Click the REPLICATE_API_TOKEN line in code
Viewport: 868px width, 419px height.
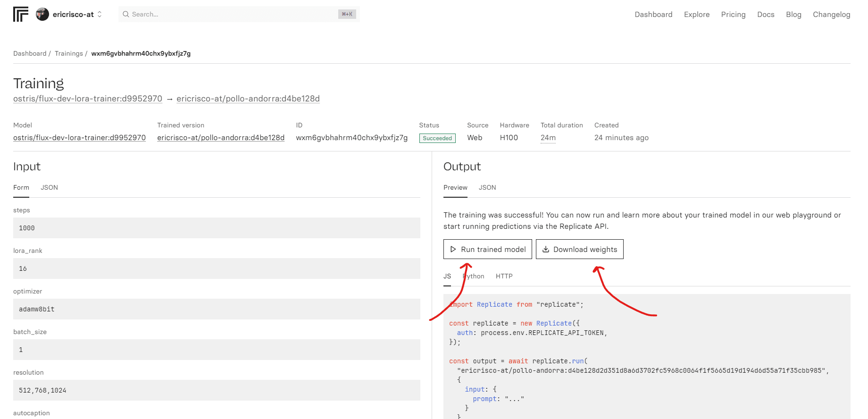coord(532,333)
